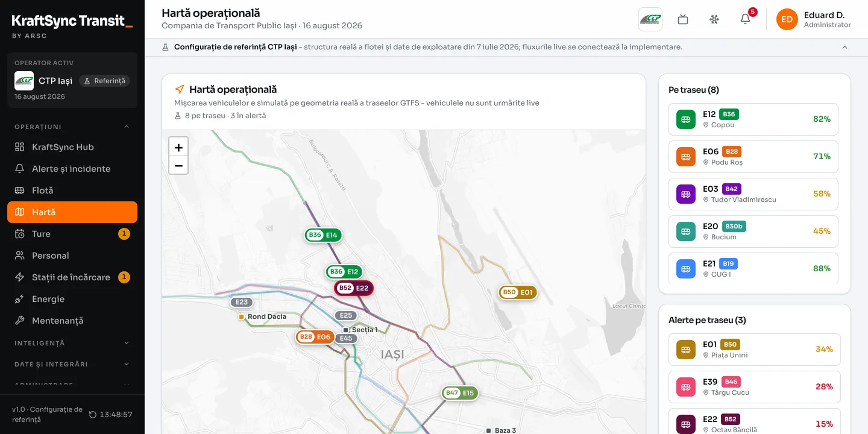Select map marker B52 E22
This screenshot has height=434, width=868.
(354, 288)
